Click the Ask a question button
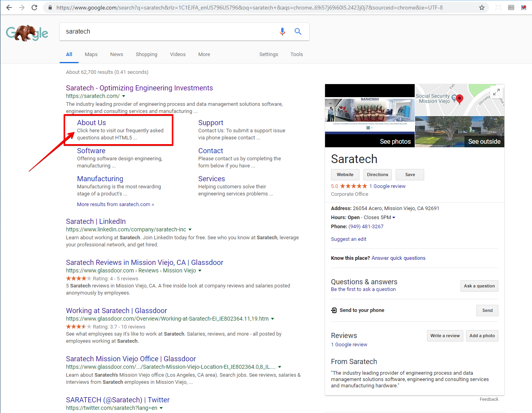Screen dimensions: 532x413 click(479, 286)
